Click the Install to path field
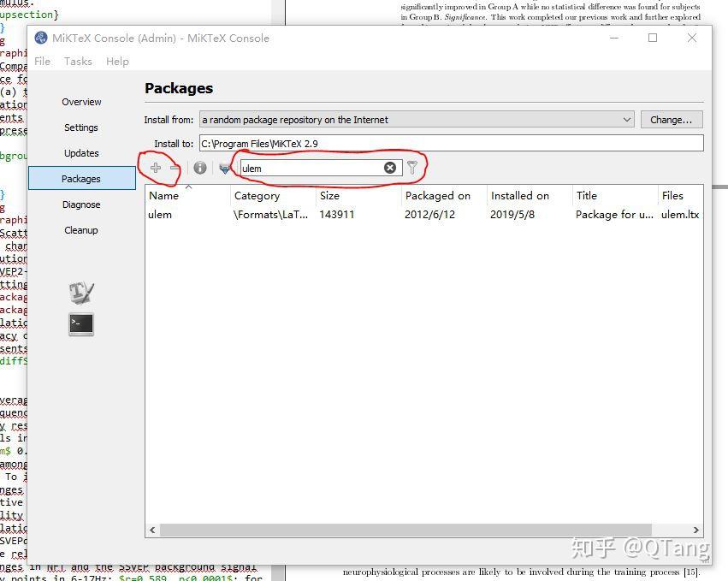 click(x=452, y=143)
